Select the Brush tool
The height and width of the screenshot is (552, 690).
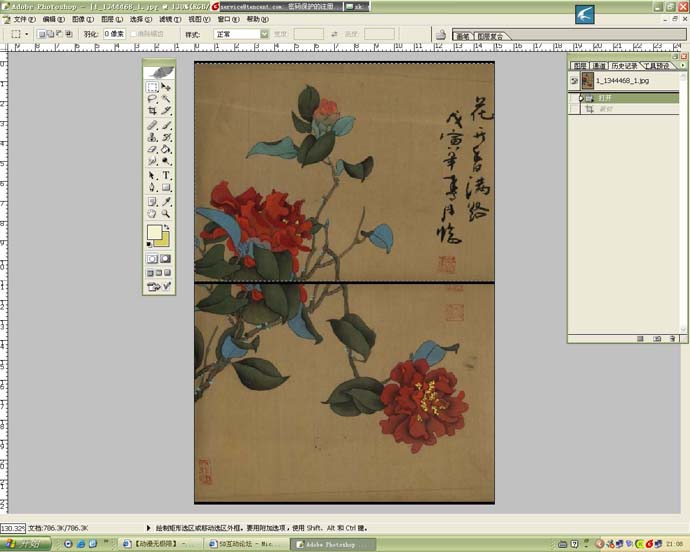coord(166,125)
